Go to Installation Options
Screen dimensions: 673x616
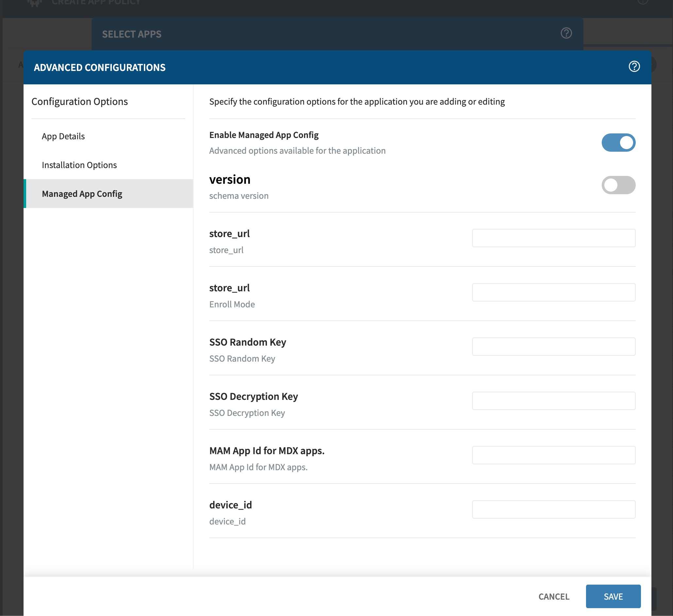(79, 165)
